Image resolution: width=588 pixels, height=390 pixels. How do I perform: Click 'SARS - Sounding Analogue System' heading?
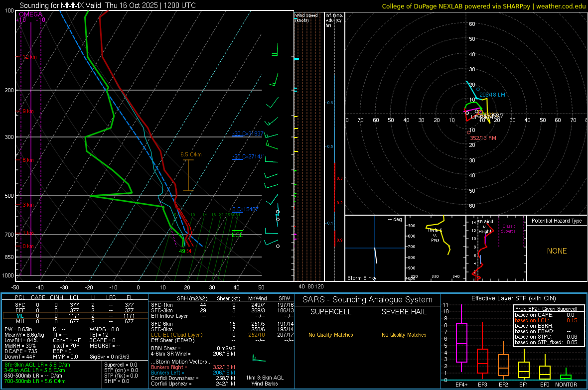pos(368,300)
